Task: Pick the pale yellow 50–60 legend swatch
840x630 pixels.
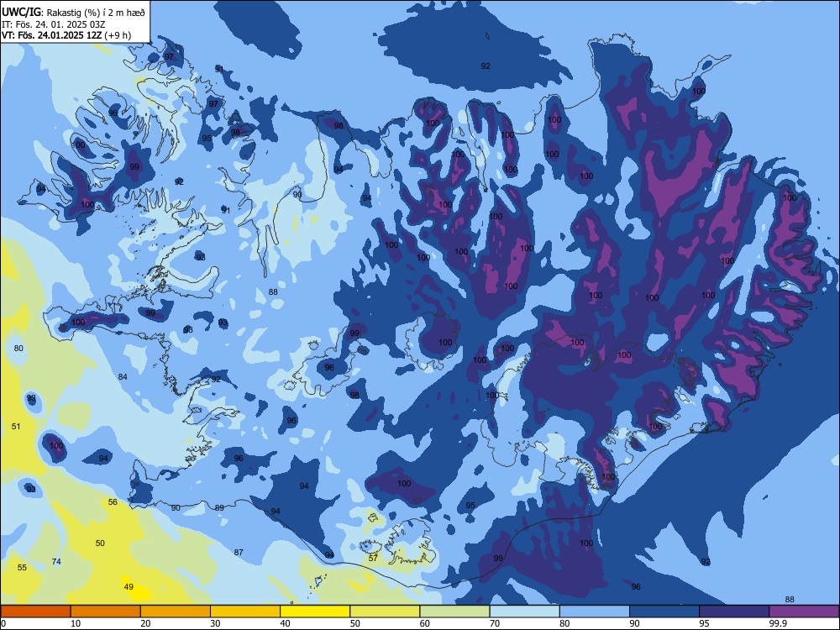Action: (385, 612)
